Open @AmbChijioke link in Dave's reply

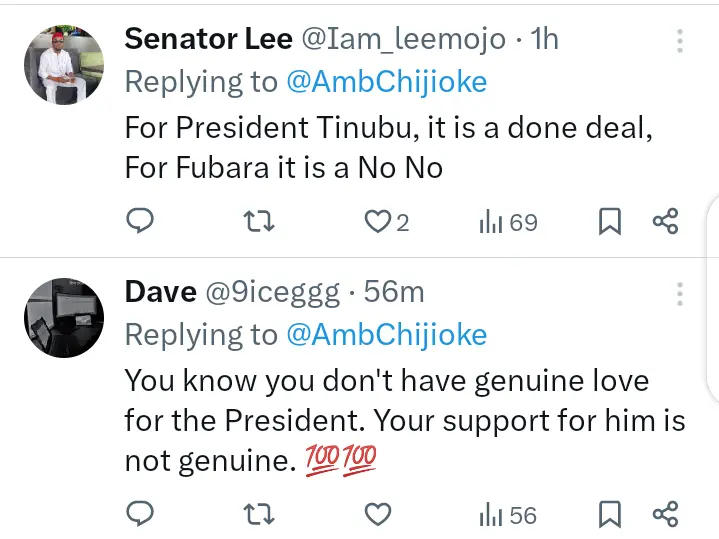[386, 334]
